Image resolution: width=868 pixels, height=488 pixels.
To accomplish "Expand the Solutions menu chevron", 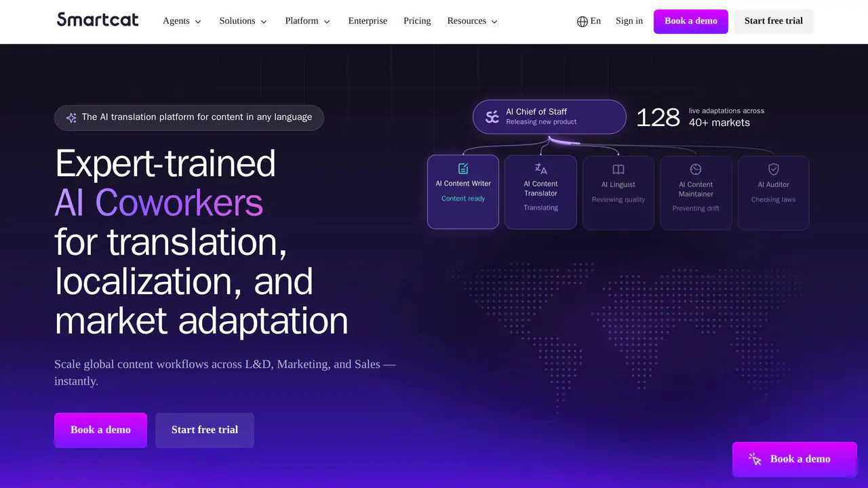I will (x=264, y=22).
